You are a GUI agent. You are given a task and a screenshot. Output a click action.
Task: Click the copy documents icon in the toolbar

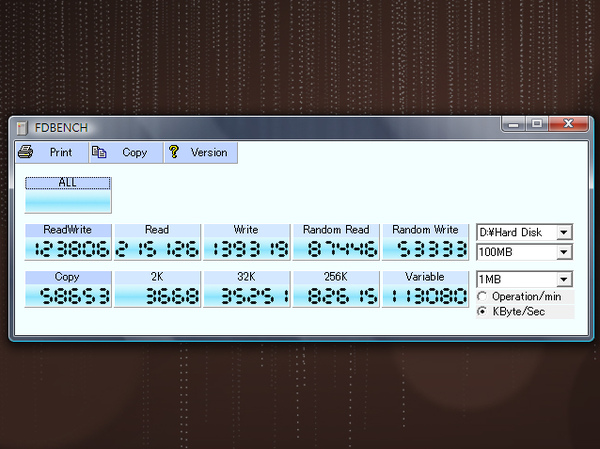pyautogui.click(x=99, y=152)
